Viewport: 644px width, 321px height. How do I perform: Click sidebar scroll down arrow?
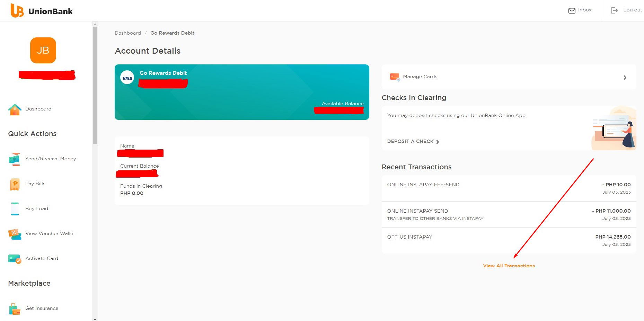[95, 319]
